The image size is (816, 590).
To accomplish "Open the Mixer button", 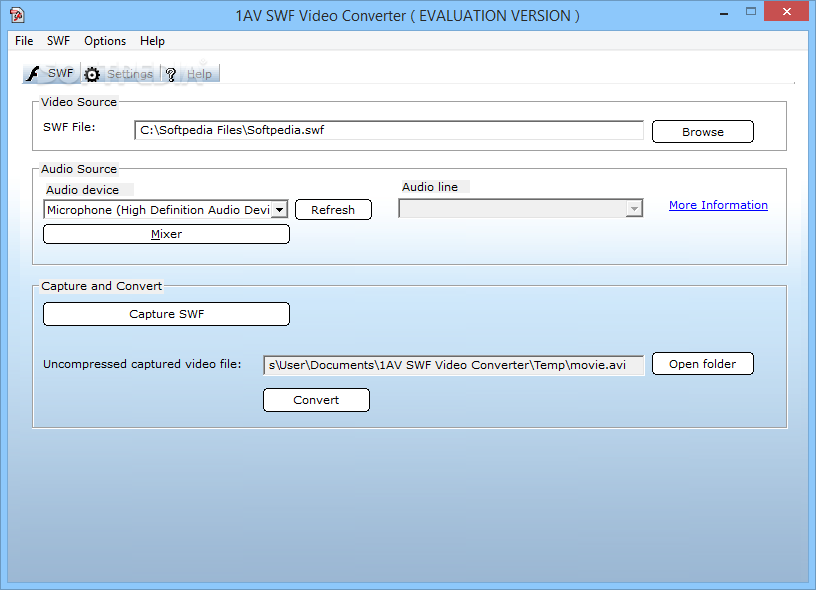I will pos(166,234).
